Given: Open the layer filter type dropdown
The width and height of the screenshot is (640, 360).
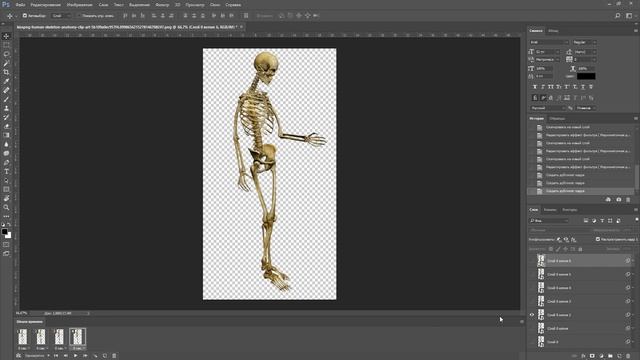Looking at the screenshot, I should click(549, 221).
